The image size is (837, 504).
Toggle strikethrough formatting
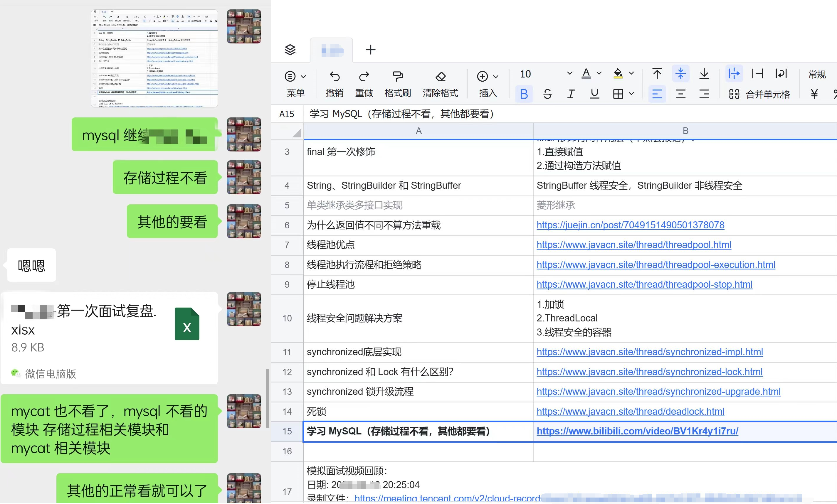pos(547,94)
